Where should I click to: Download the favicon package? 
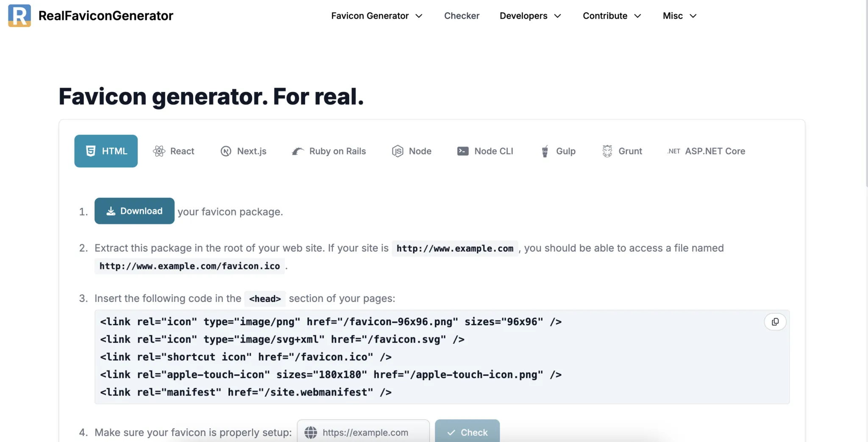(134, 211)
